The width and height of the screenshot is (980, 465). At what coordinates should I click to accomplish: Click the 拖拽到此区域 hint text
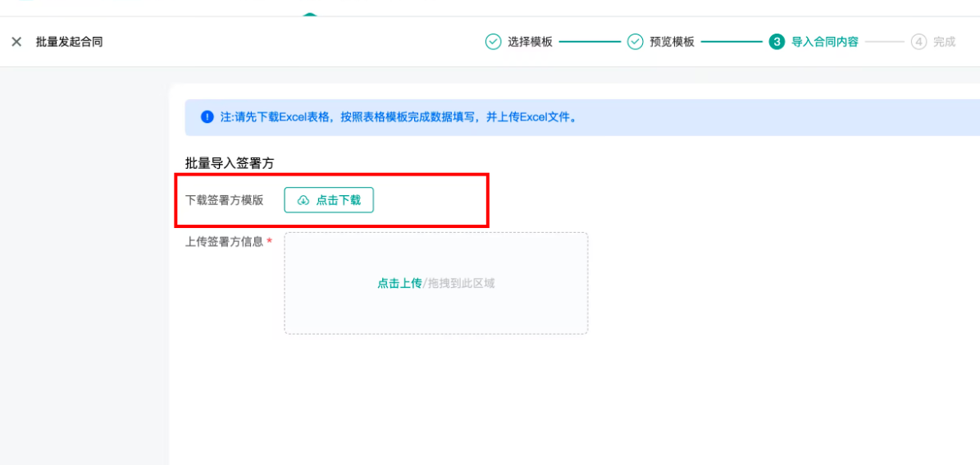[x=460, y=283]
